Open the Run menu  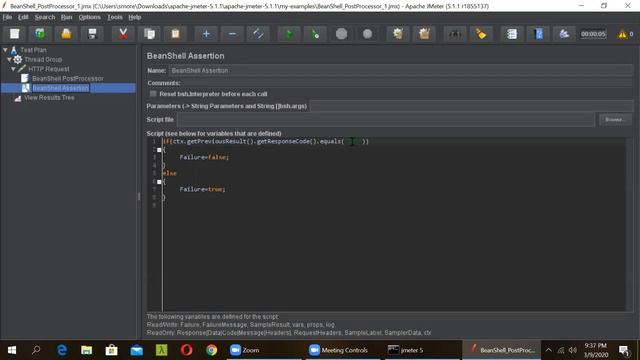(x=66, y=17)
